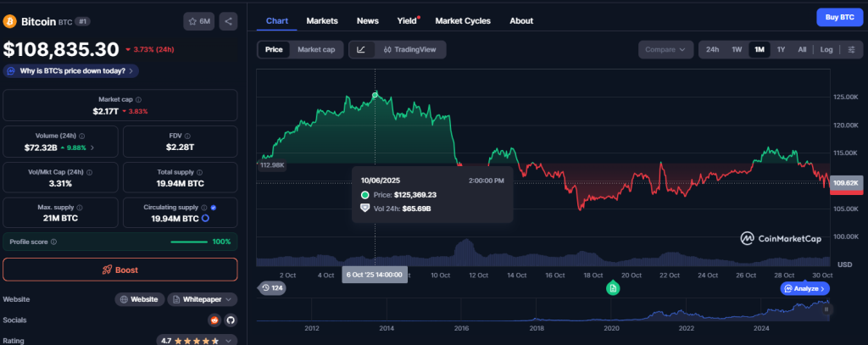Click the 124 history events badge

[x=272, y=288]
